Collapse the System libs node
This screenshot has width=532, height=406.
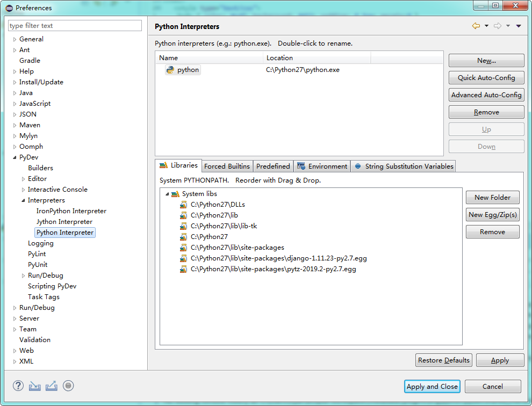click(167, 194)
